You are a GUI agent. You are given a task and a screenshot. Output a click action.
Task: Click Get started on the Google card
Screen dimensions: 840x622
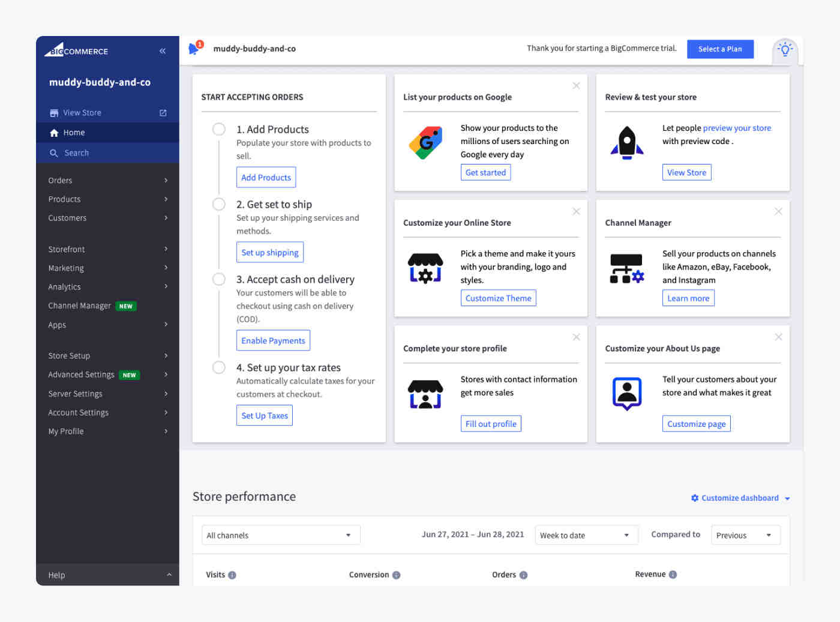tap(485, 172)
